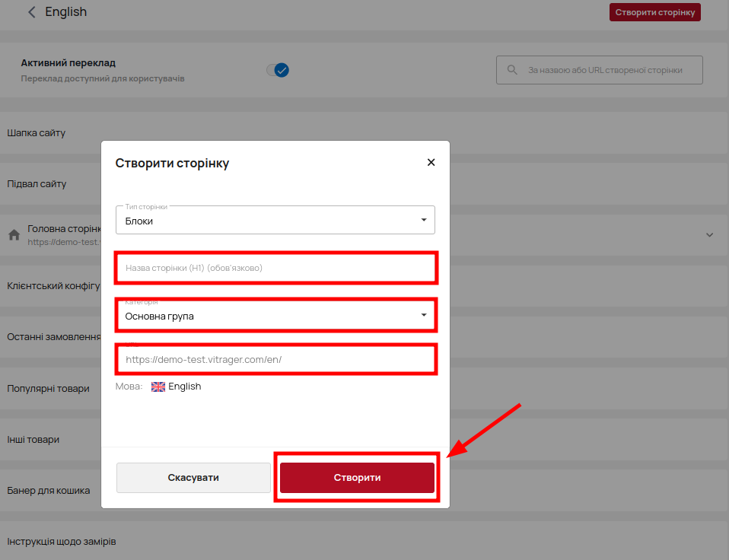
Task: Click the URL input field
Action: (275, 359)
